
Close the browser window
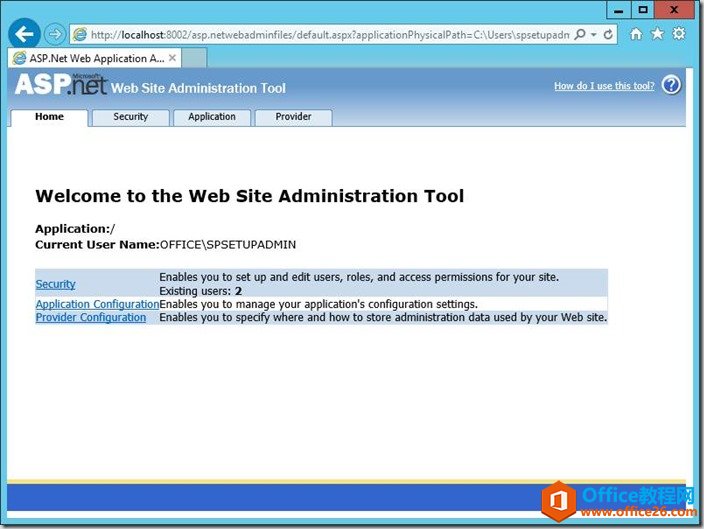pyautogui.click(x=674, y=10)
